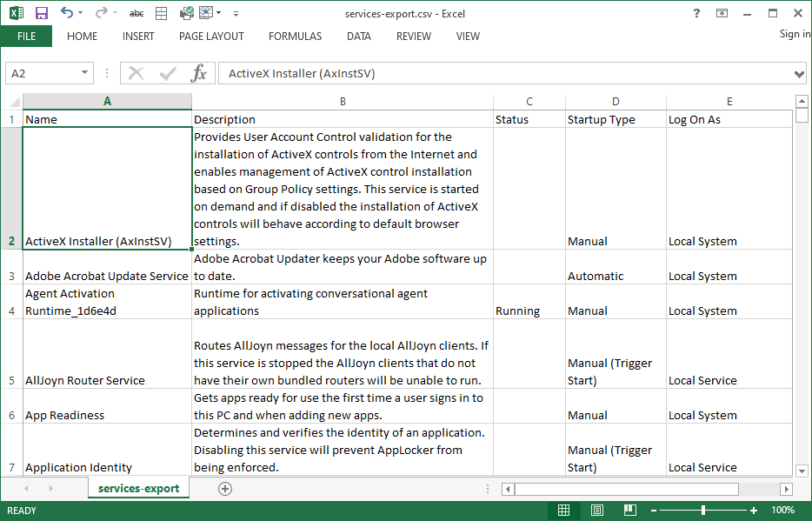The image size is (812, 521).
Task: Click the 100% zoom level
Action: tap(783, 510)
